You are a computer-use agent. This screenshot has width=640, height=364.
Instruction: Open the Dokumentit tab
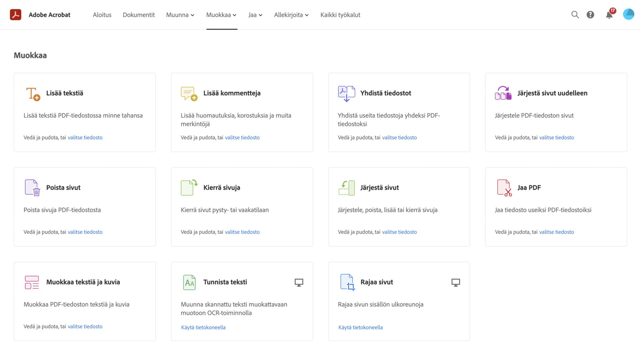[x=139, y=15]
